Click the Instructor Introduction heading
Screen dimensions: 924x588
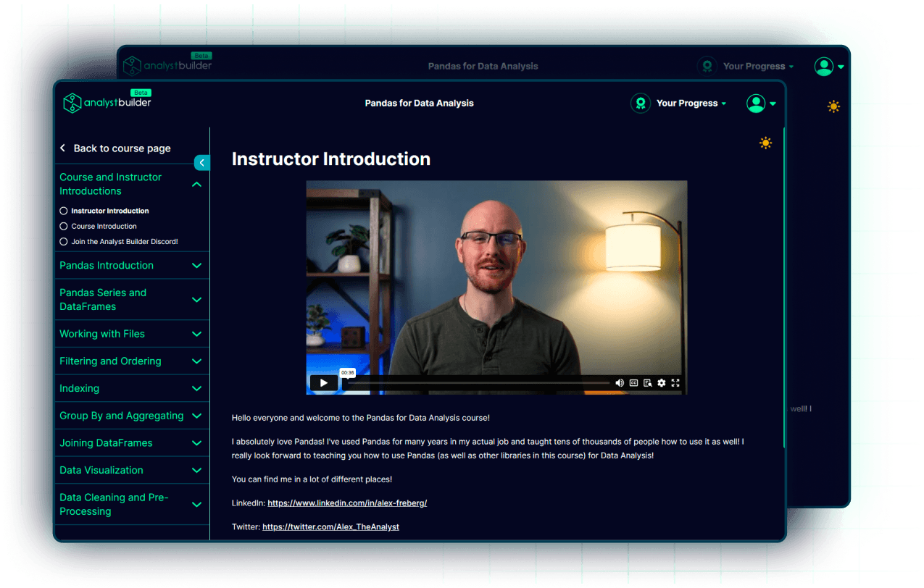click(x=330, y=159)
